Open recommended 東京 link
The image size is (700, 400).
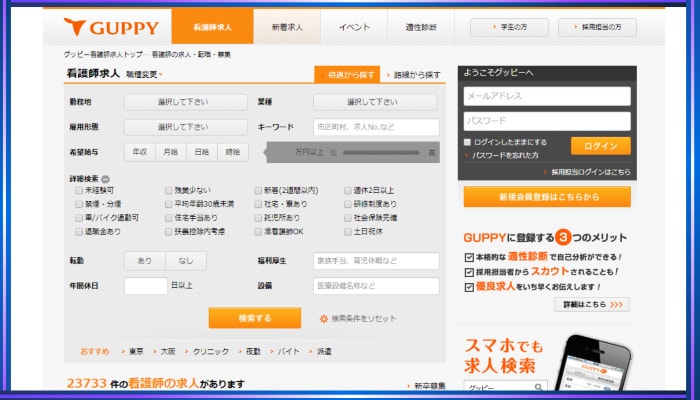(x=136, y=352)
